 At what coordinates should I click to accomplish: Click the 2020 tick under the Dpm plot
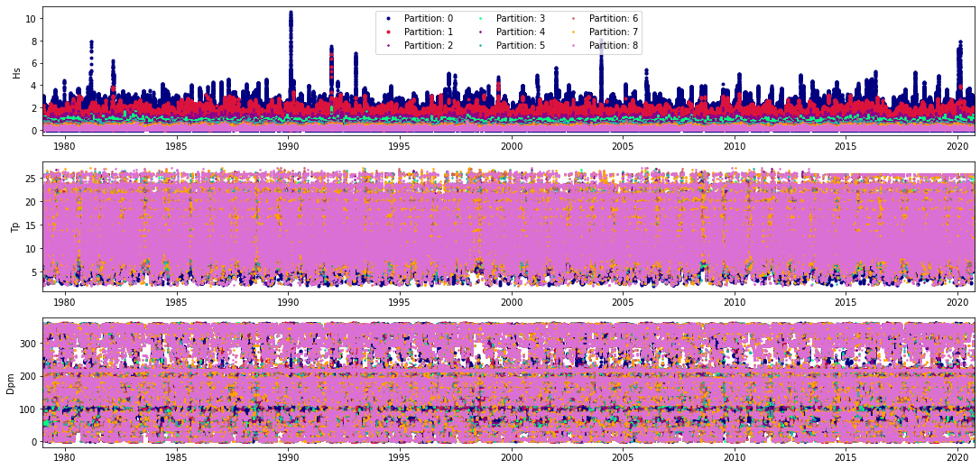pyautogui.click(x=957, y=457)
